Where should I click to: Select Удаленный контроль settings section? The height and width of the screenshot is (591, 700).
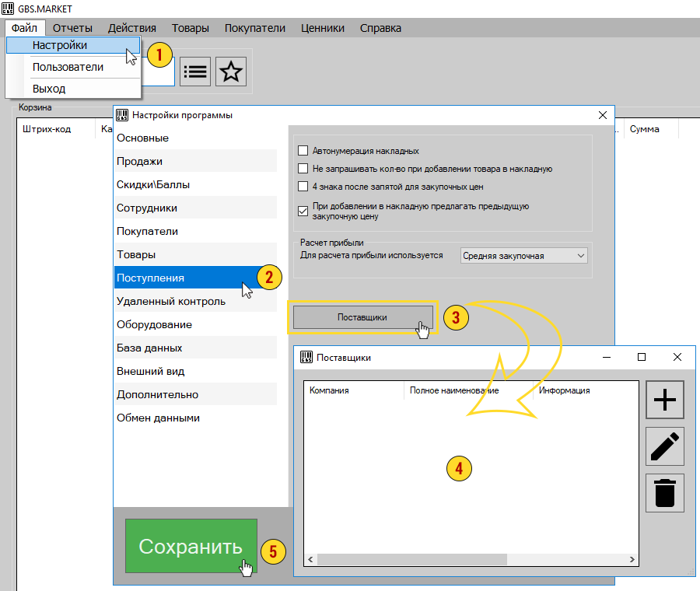195,301
